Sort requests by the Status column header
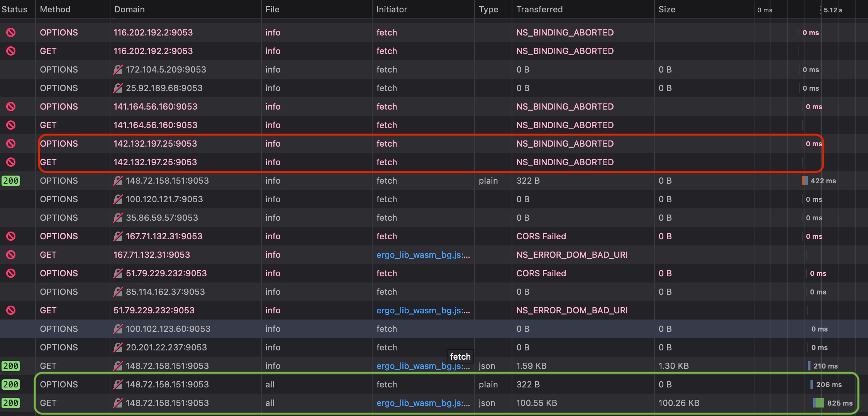 click(15, 9)
